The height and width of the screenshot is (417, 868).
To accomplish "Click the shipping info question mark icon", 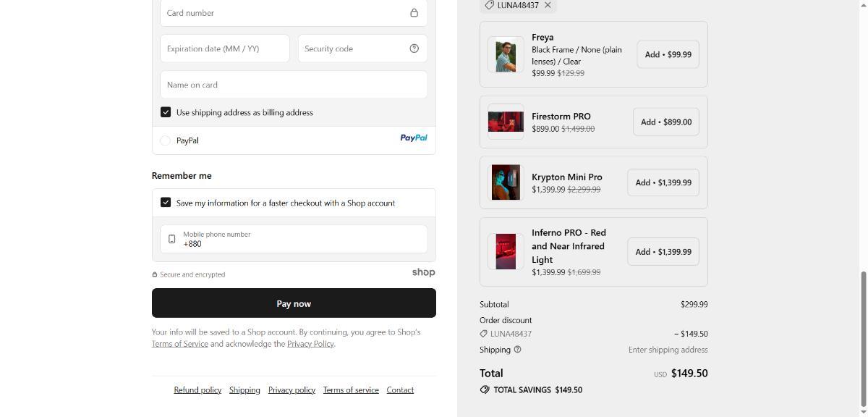I will click(x=517, y=350).
